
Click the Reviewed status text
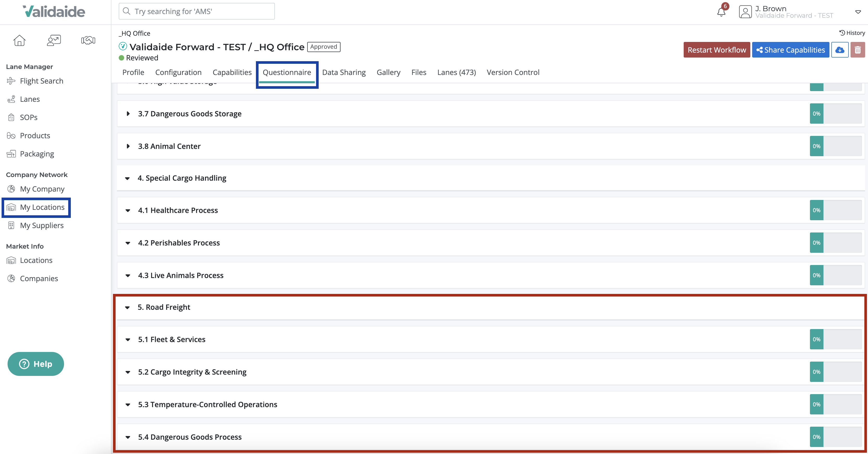(x=142, y=58)
